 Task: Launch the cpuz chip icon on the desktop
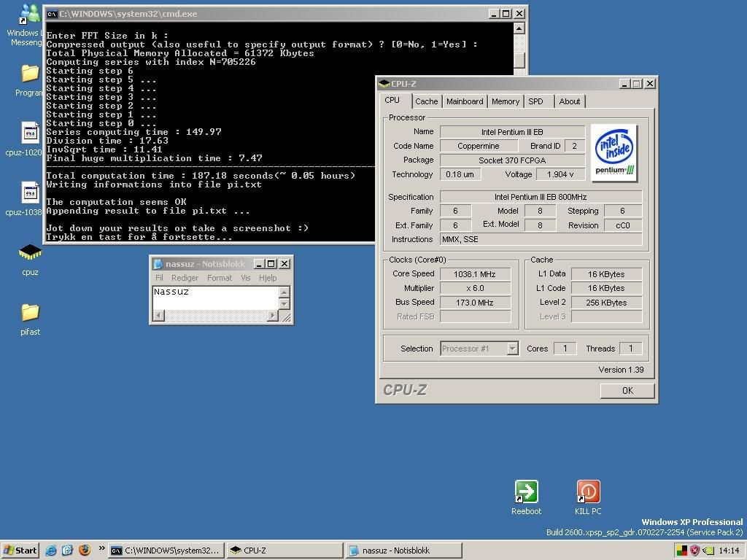pyautogui.click(x=30, y=252)
